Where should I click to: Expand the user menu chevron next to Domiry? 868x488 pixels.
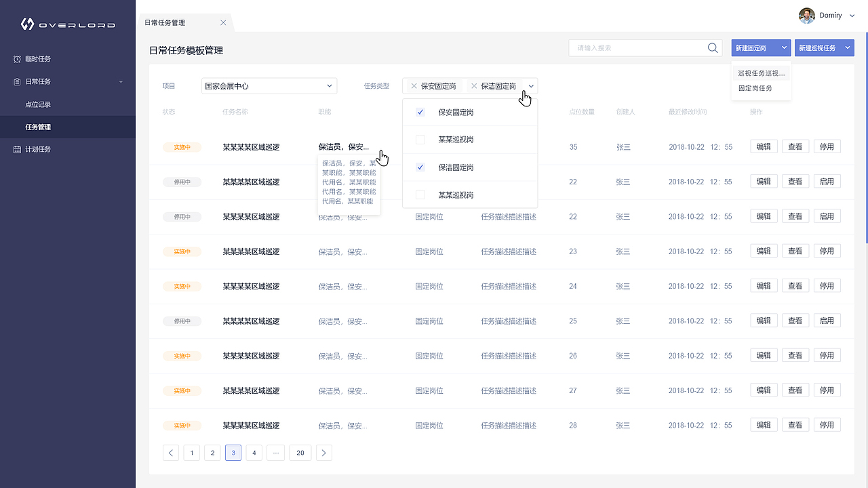point(852,16)
